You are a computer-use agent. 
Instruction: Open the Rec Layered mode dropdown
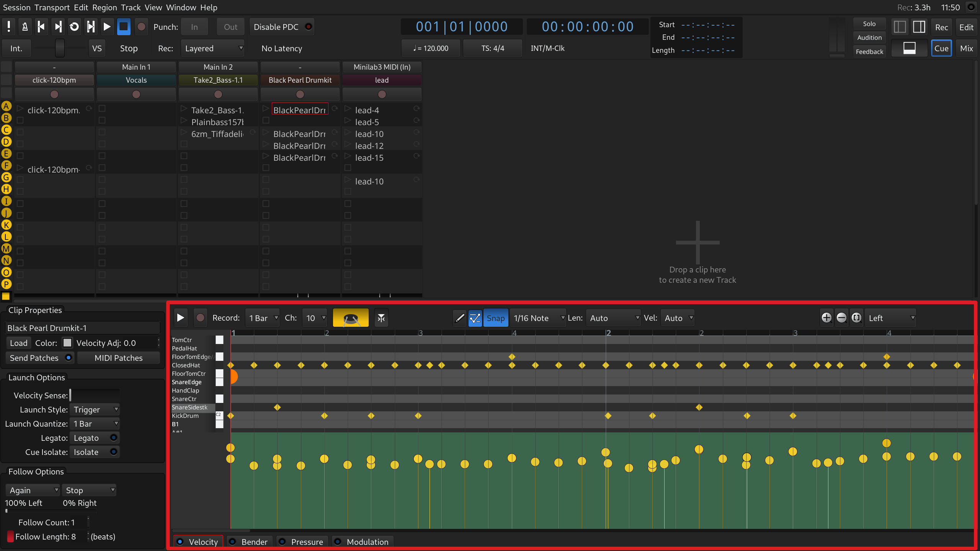pyautogui.click(x=213, y=48)
